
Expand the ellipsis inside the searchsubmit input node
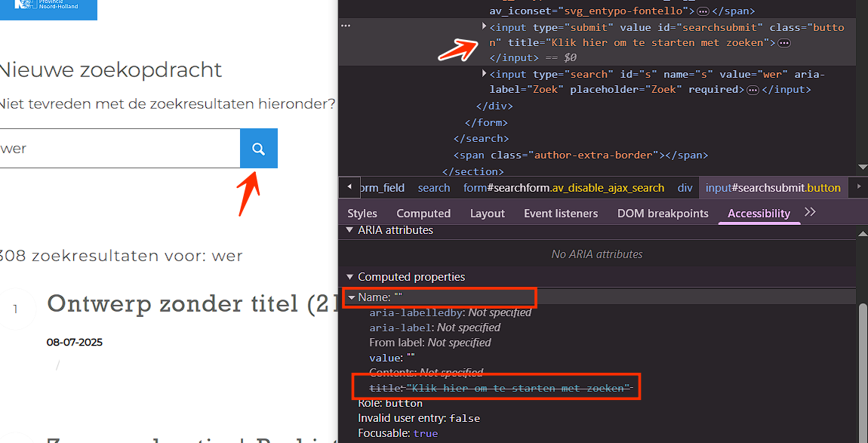pos(784,43)
